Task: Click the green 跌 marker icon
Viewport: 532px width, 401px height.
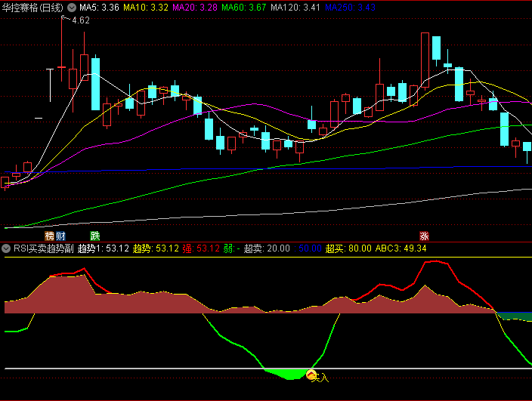Action: 95,236
